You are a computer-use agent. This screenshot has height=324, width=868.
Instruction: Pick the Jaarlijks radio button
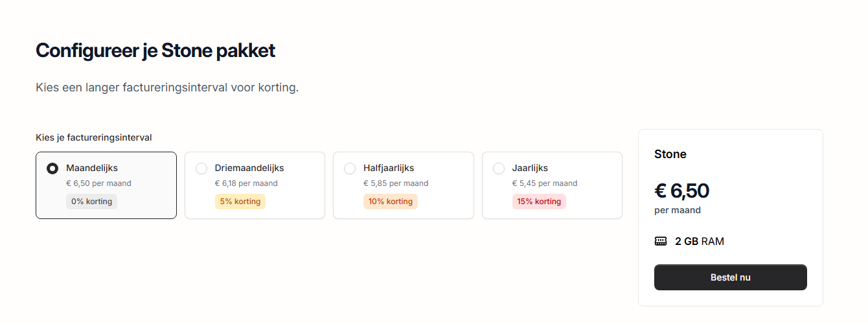(x=499, y=168)
